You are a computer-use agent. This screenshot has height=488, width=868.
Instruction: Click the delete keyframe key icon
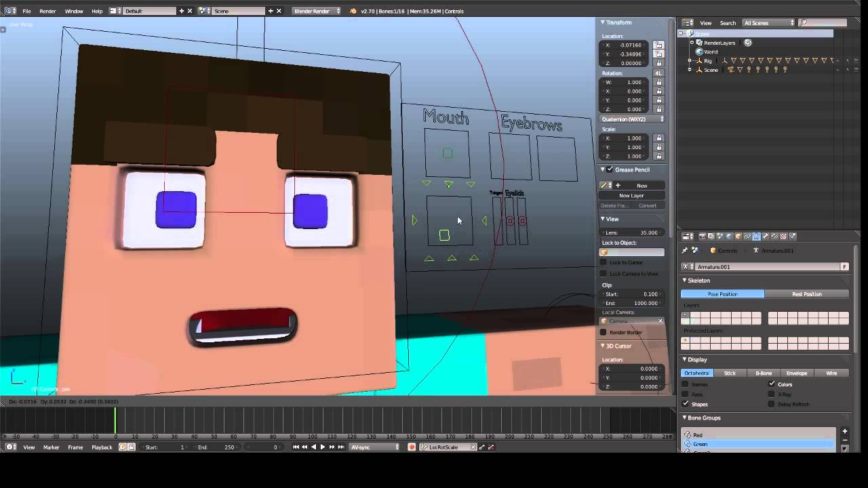491,447
